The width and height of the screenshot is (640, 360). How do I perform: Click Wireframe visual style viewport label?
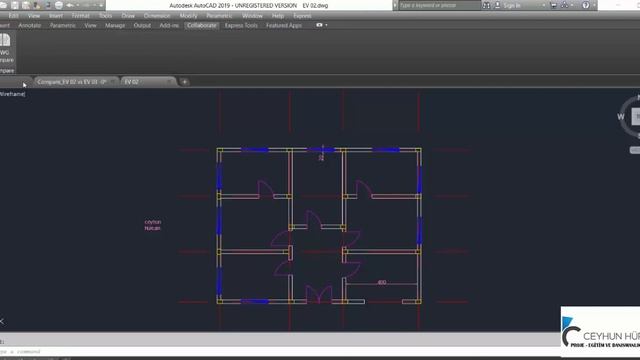(12, 94)
